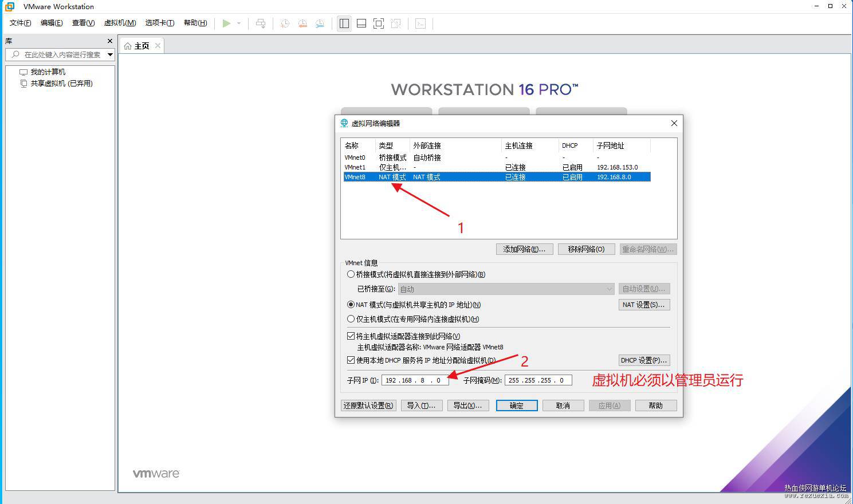This screenshot has height=504, width=853.
Task: Select the NAT 模式 radio button
Action: 351,305
